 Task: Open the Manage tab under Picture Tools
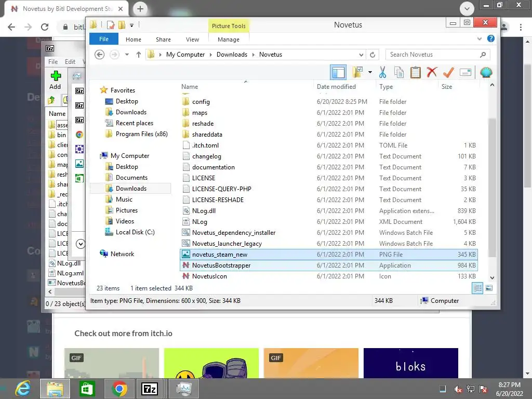pos(229,39)
